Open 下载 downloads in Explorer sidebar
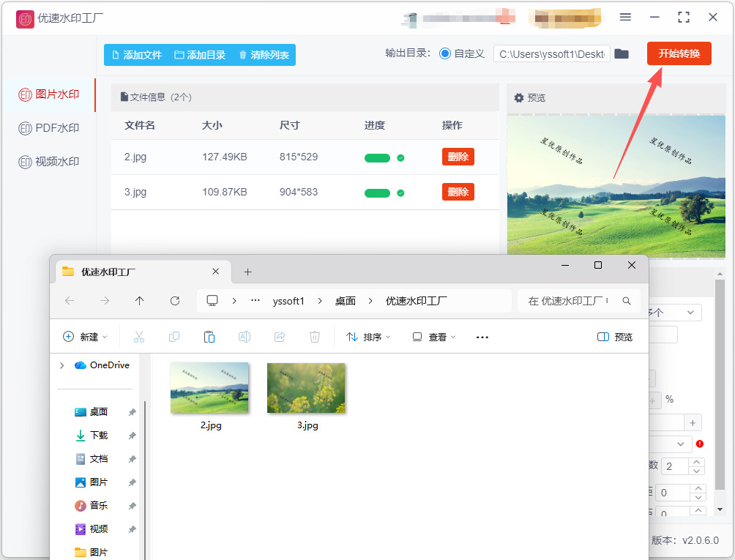This screenshot has height=560, width=735. pyautogui.click(x=92, y=436)
